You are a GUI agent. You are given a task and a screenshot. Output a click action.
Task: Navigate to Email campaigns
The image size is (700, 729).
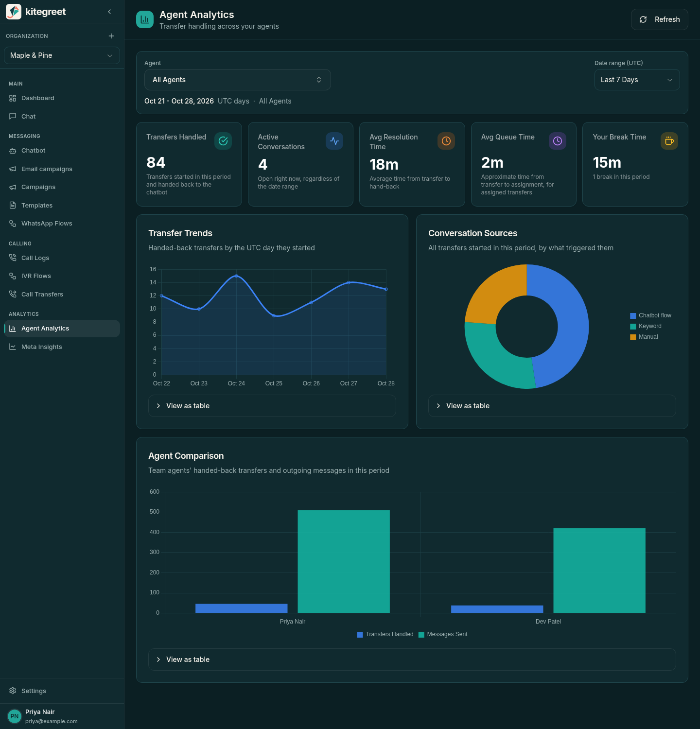tap(62, 169)
